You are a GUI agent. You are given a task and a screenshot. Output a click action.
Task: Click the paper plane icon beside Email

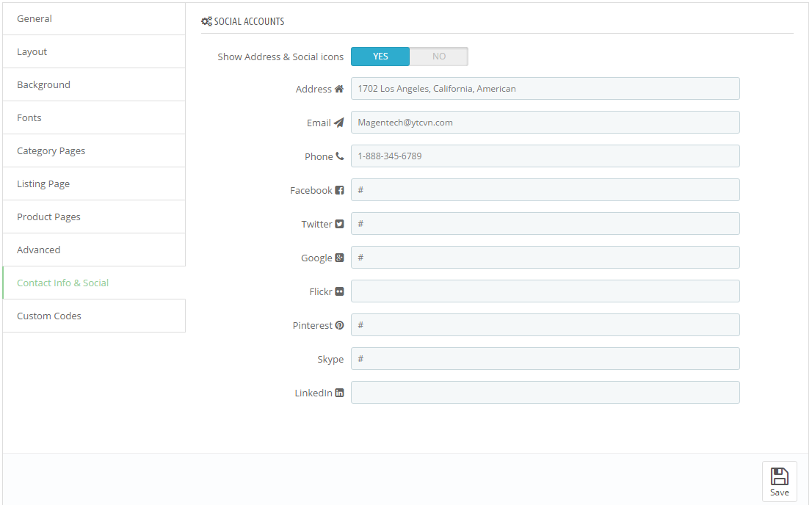coord(338,123)
